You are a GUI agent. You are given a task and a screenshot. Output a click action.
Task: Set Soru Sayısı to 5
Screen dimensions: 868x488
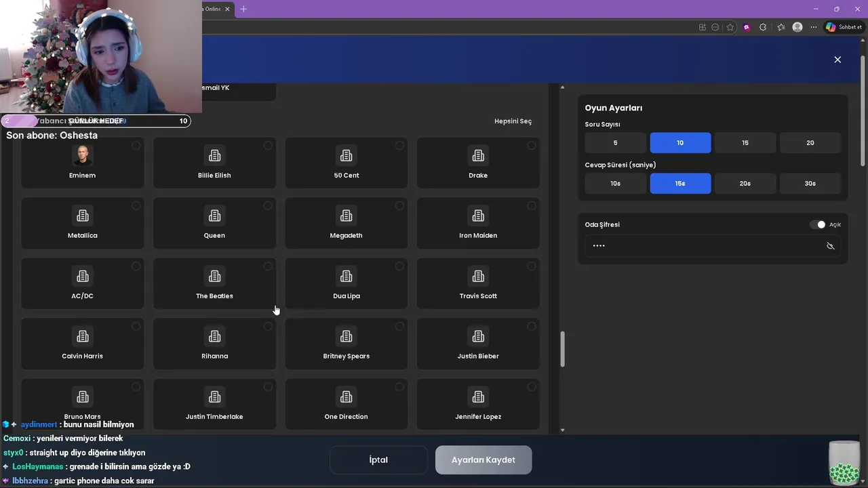615,143
